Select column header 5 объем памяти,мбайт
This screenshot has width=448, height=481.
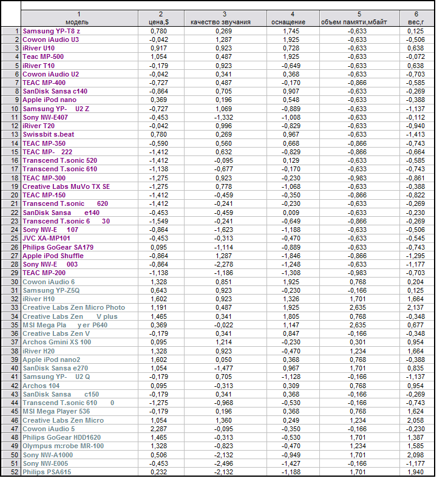360,18
